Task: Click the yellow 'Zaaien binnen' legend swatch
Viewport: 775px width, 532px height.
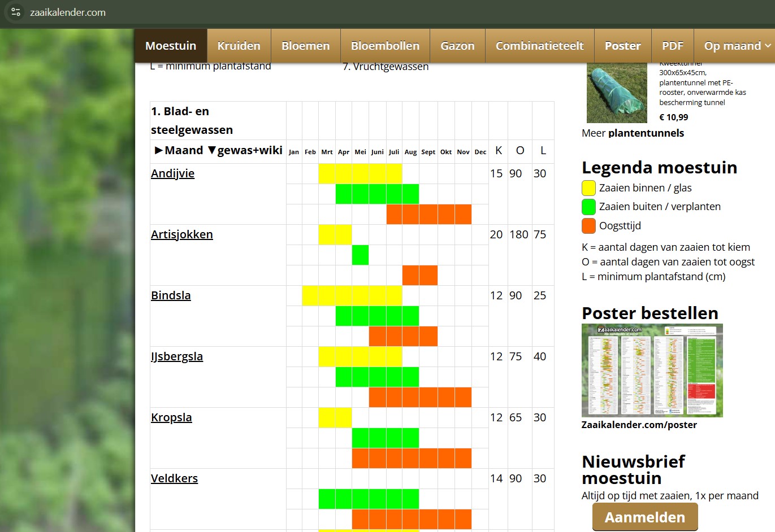Action: [x=588, y=188]
